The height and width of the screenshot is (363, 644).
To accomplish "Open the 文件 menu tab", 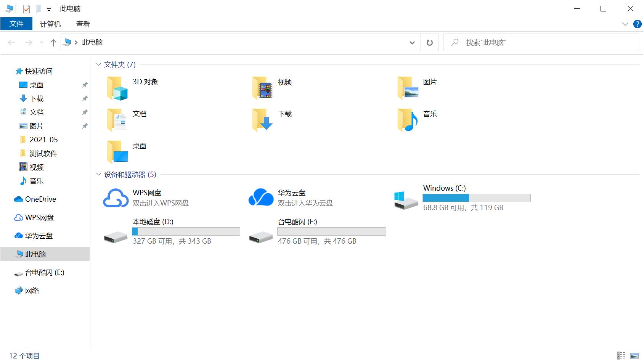I will tap(16, 24).
